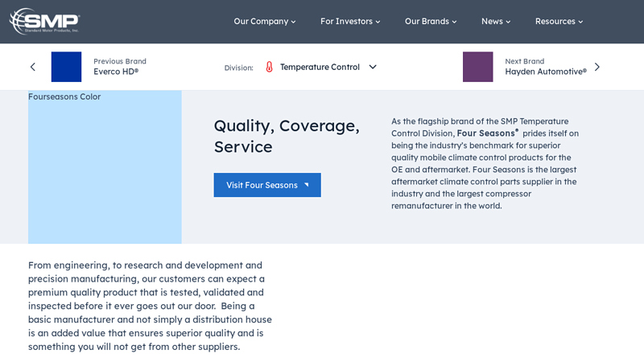Click the Fourseasons Color image placeholder
The width and height of the screenshot is (644, 362).
(105, 167)
